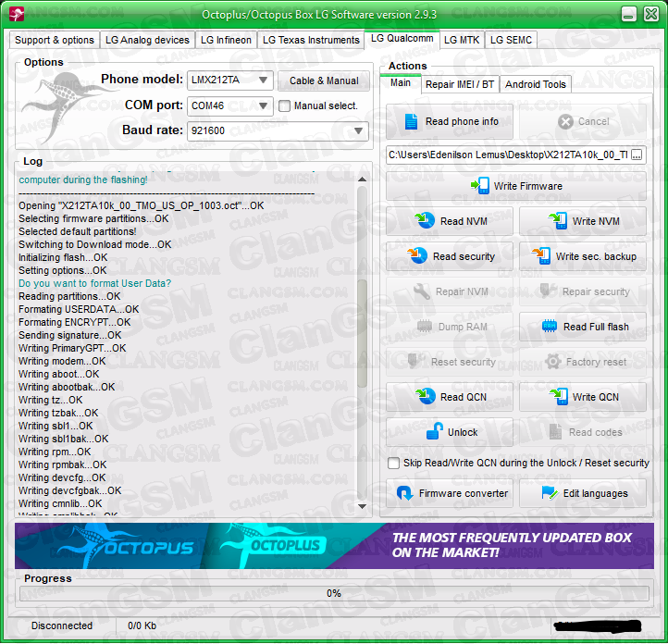
Task: Click the Read phone info document icon
Action: click(x=411, y=122)
